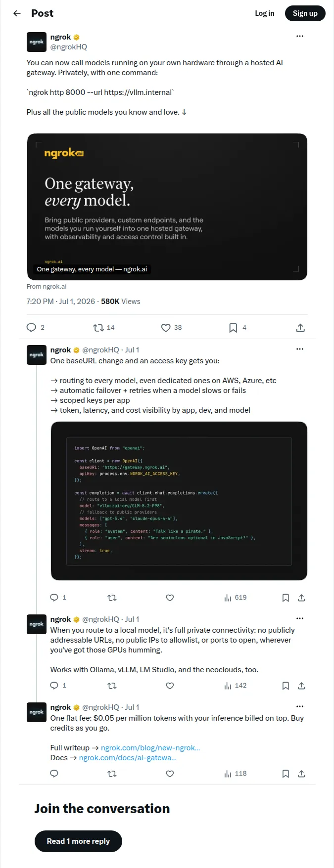Open more options on the flat fee reply
Viewport: 334px width, 868px height.
300,706
